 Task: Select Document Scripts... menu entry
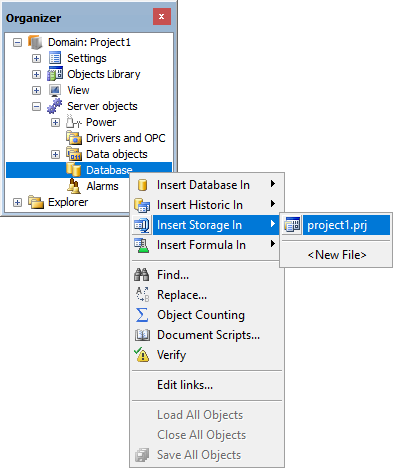click(206, 335)
